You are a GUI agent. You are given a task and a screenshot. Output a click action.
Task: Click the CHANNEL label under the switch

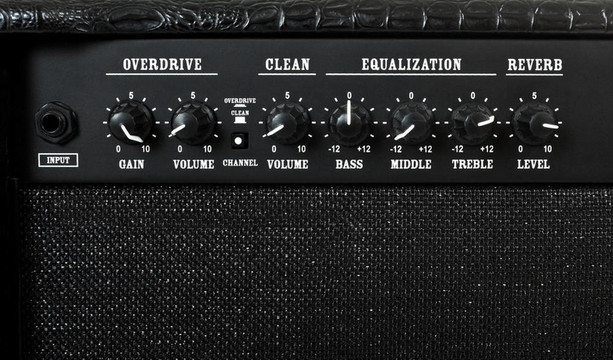click(240, 163)
